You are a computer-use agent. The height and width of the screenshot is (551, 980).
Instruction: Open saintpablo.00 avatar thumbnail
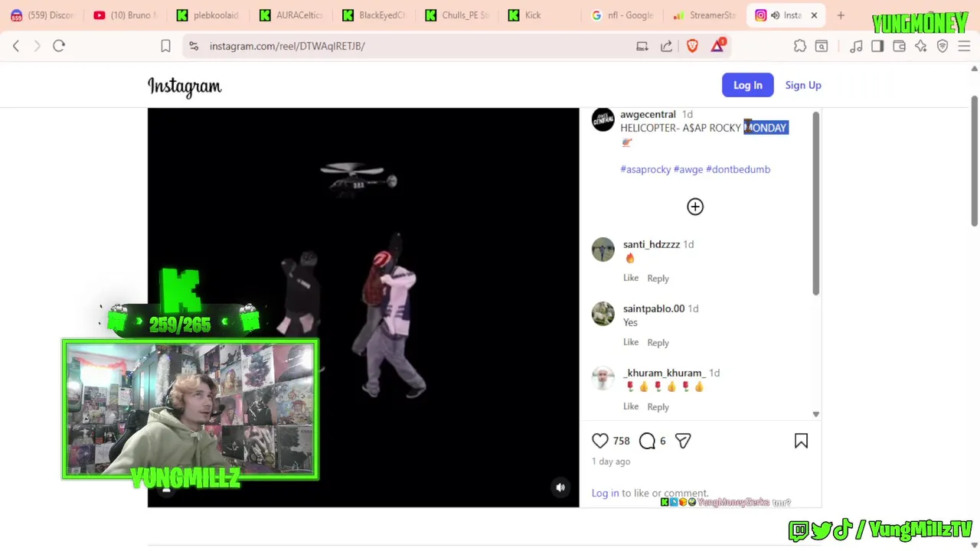pyautogui.click(x=603, y=314)
